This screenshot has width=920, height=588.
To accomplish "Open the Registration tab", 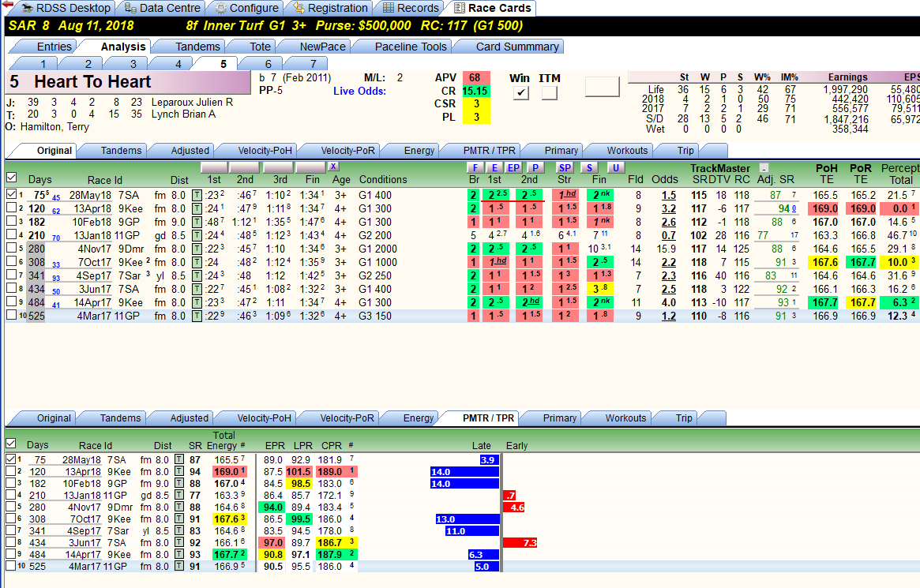I will click(x=331, y=8).
